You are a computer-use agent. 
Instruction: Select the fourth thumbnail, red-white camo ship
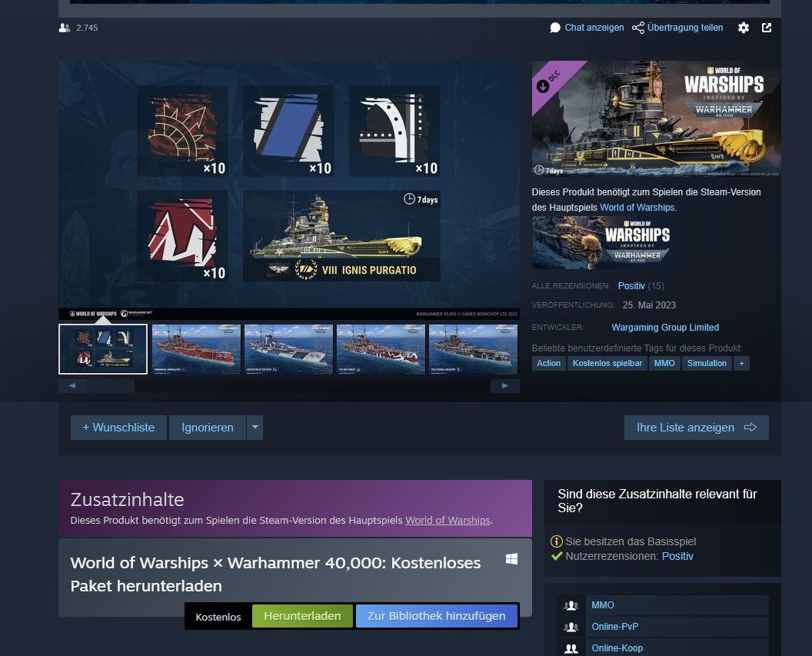[381, 349]
